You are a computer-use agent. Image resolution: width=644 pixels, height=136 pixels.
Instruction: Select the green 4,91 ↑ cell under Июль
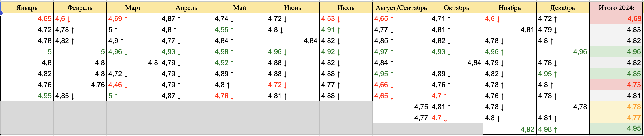pyautogui.click(x=346, y=30)
